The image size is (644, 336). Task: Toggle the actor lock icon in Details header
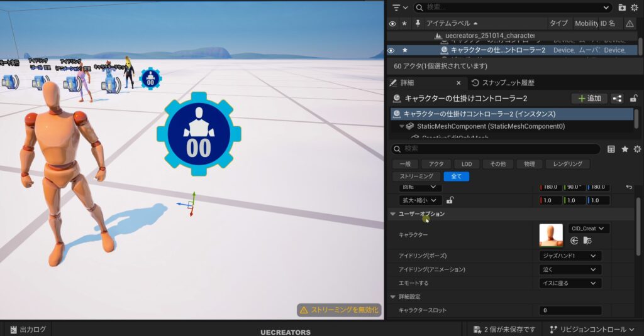[634, 99]
